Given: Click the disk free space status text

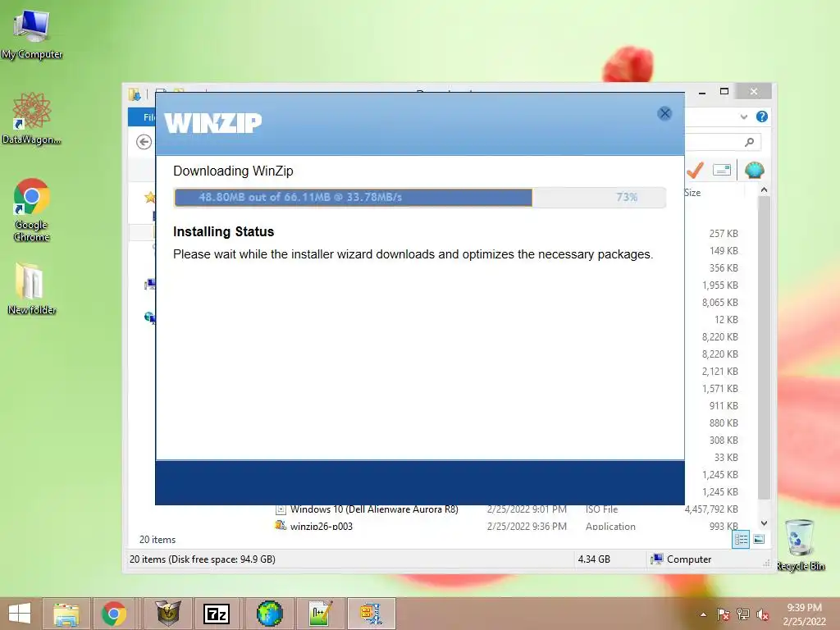Looking at the screenshot, I should (203, 559).
